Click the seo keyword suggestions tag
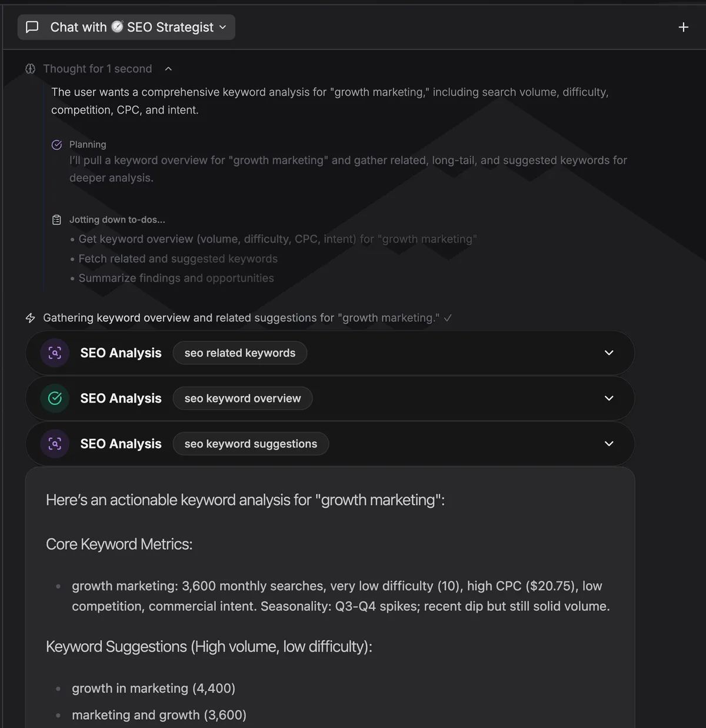706x728 pixels. [x=251, y=444]
